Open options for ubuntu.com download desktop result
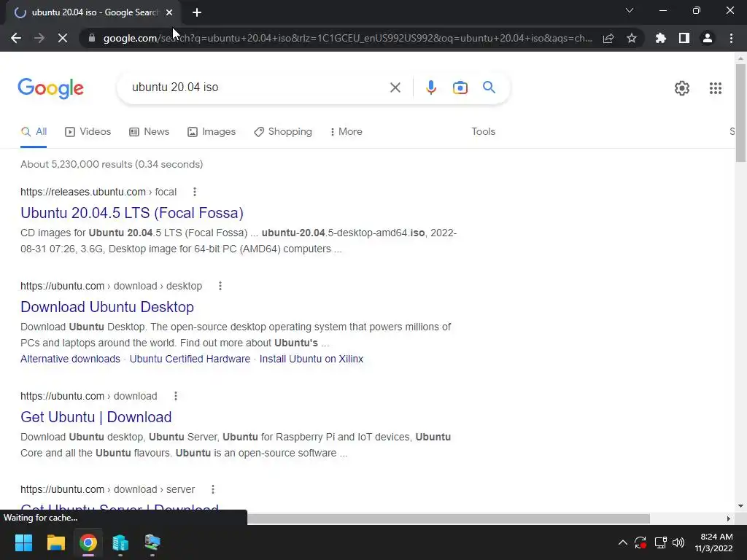The width and height of the screenshot is (747, 560). [x=220, y=286]
